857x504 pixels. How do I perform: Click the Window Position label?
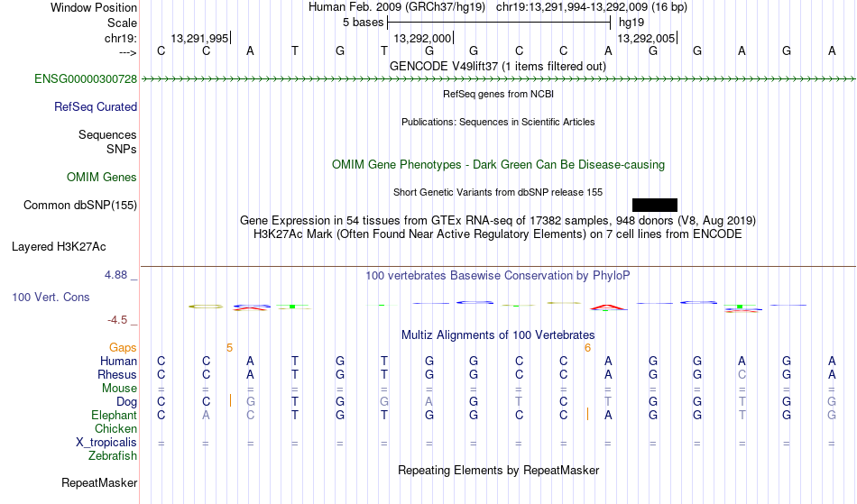point(94,7)
